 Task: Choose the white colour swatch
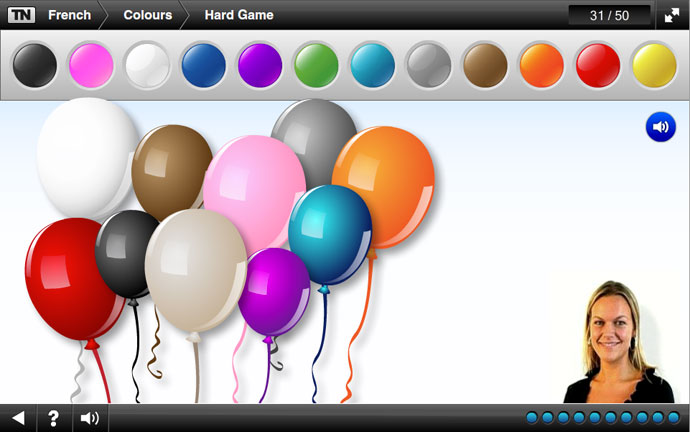tap(147, 65)
